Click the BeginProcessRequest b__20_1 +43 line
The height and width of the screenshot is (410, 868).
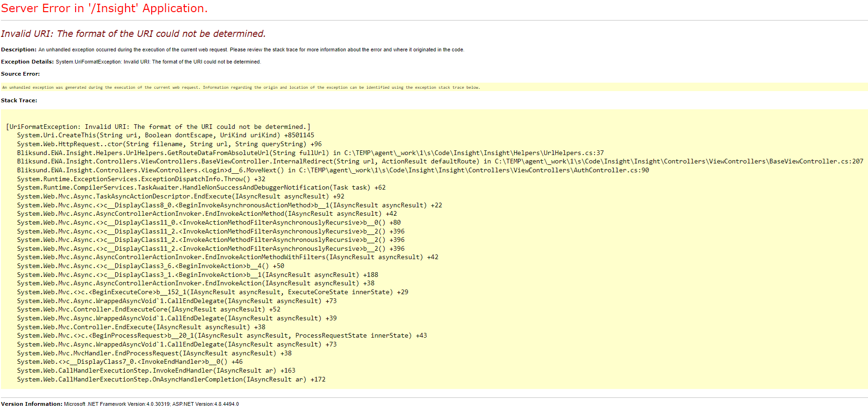point(222,336)
